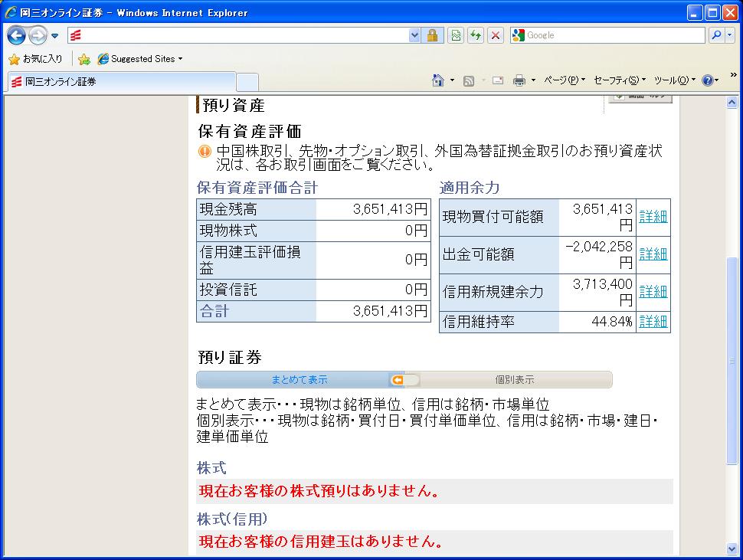Open the お気に入り favorites star button
This screenshot has width=743, height=560.
click(36, 59)
